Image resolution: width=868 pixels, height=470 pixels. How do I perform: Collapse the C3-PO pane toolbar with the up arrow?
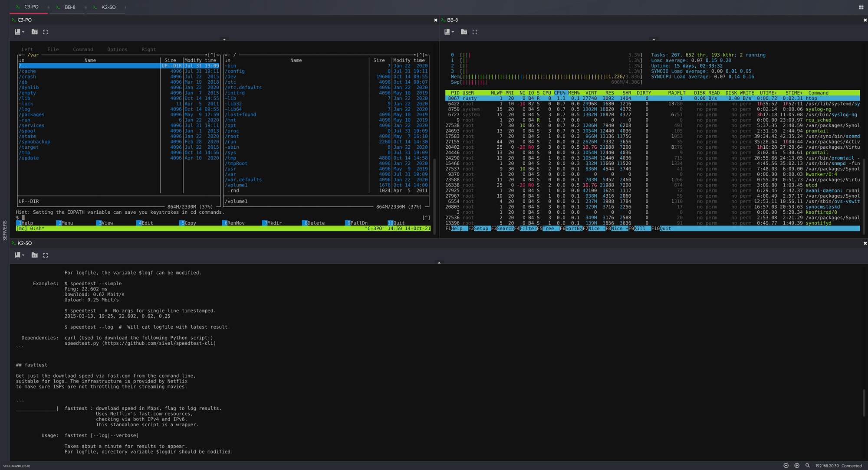pyautogui.click(x=224, y=39)
